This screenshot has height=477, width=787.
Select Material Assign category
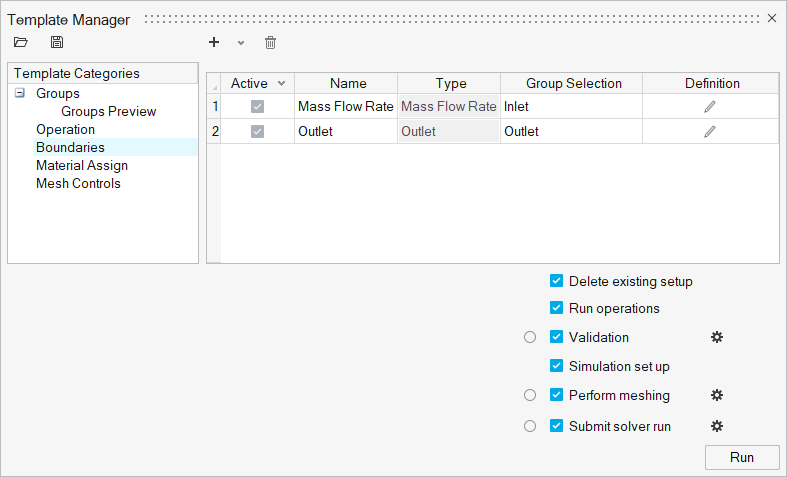tap(82, 165)
